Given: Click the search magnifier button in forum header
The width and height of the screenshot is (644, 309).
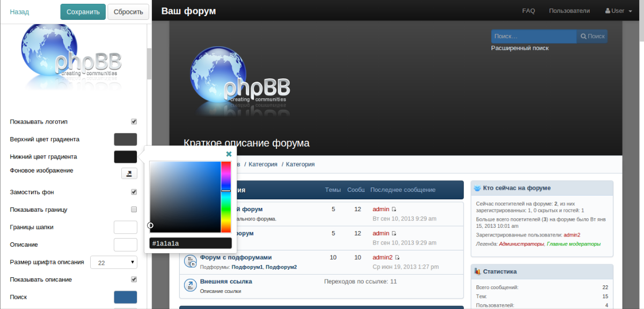Looking at the screenshot, I should pyautogui.click(x=592, y=36).
